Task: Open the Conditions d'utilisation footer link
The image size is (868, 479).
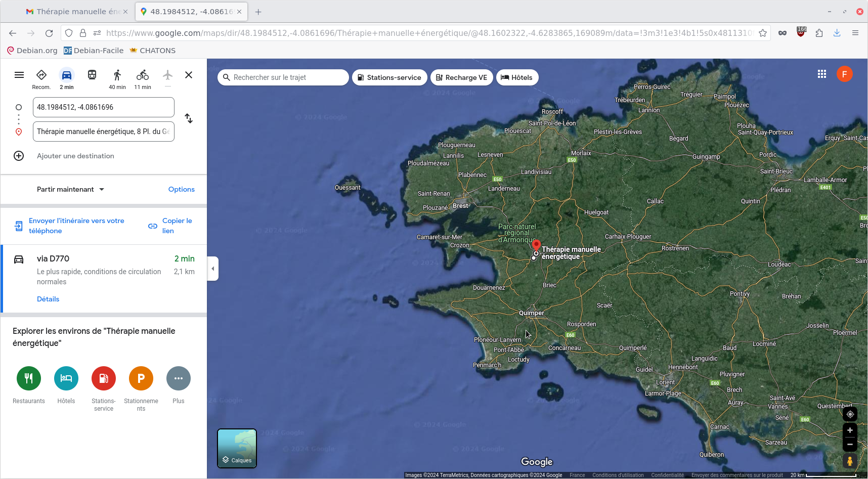Action: 618,475
